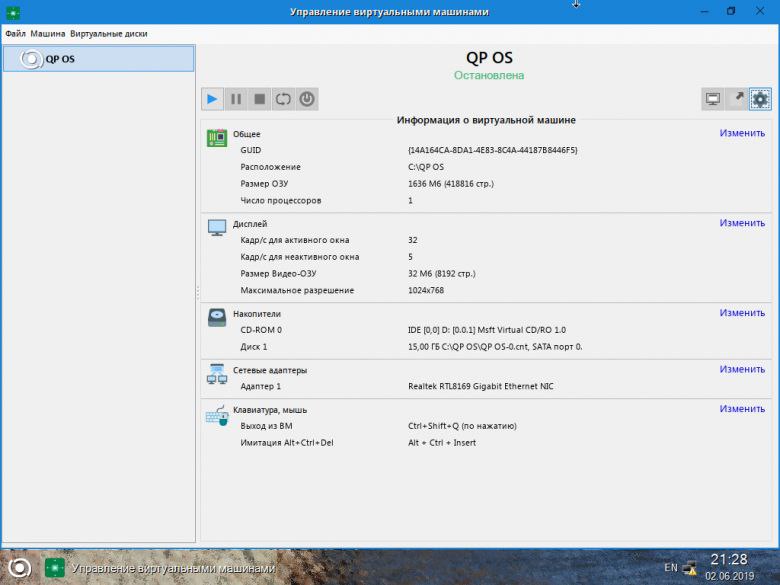Open the Машина menu

pyautogui.click(x=48, y=34)
